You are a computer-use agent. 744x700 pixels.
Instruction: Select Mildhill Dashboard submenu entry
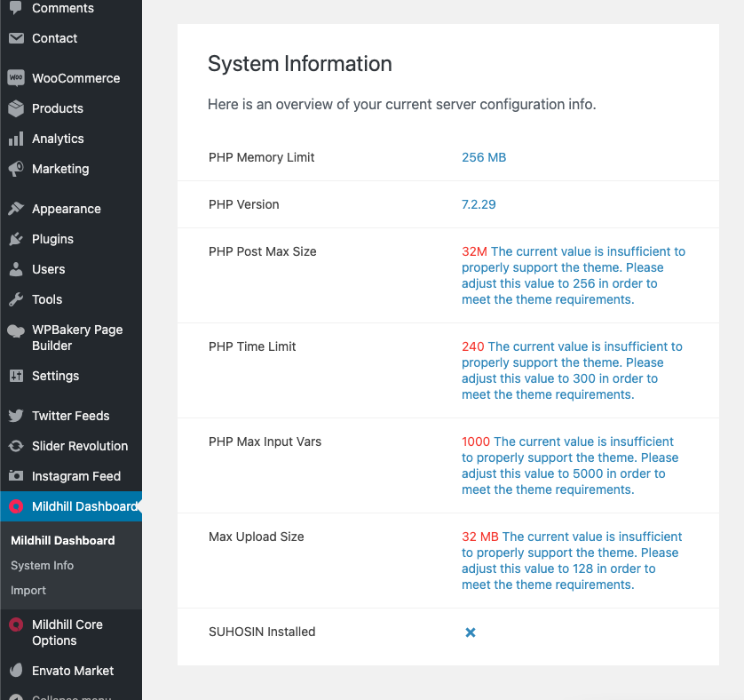click(x=62, y=540)
